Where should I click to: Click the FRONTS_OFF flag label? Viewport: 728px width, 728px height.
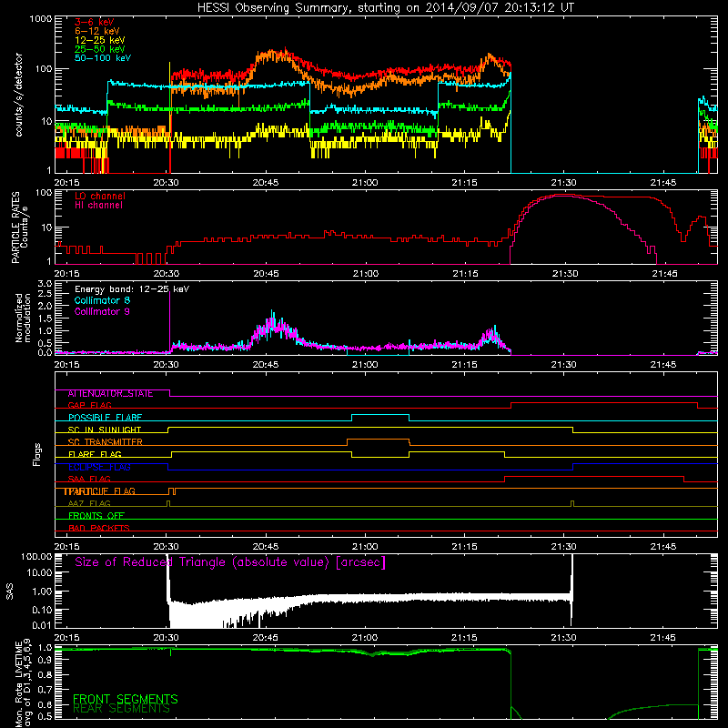pos(96,516)
